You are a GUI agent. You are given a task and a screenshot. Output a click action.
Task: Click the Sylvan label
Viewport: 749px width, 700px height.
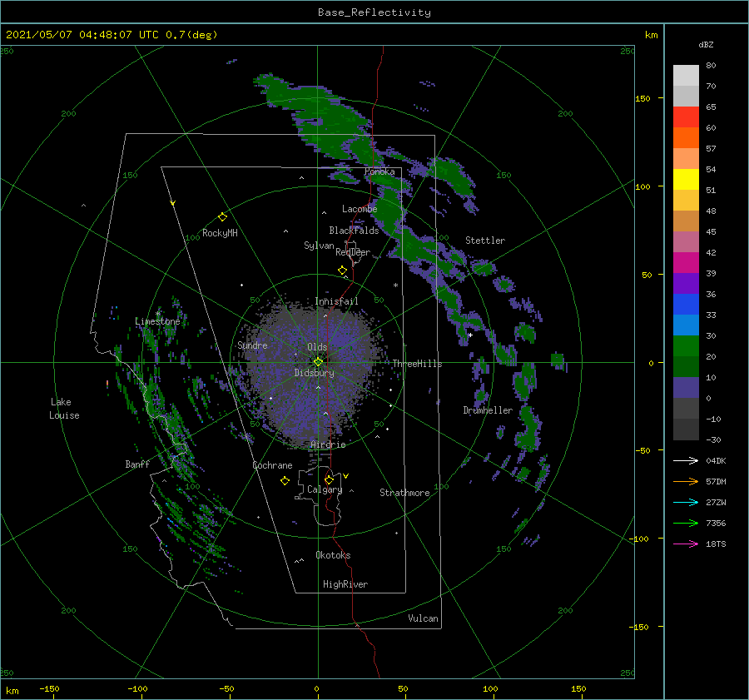pos(319,246)
